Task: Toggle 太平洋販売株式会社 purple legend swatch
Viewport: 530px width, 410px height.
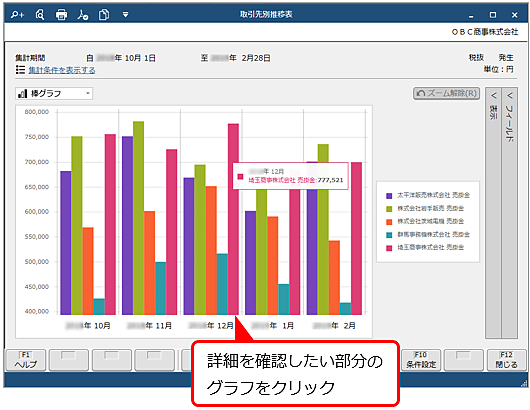Action: 389,196
